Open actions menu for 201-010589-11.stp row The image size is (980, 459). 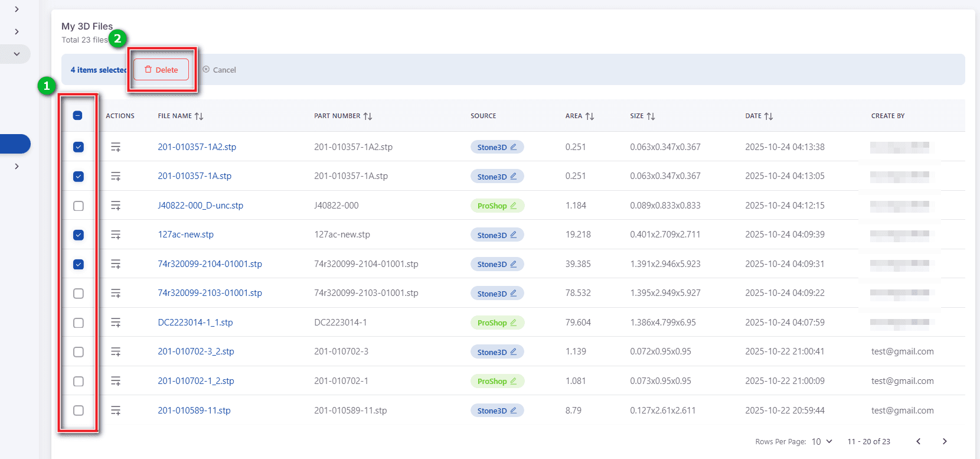pyautogui.click(x=116, y=410)
